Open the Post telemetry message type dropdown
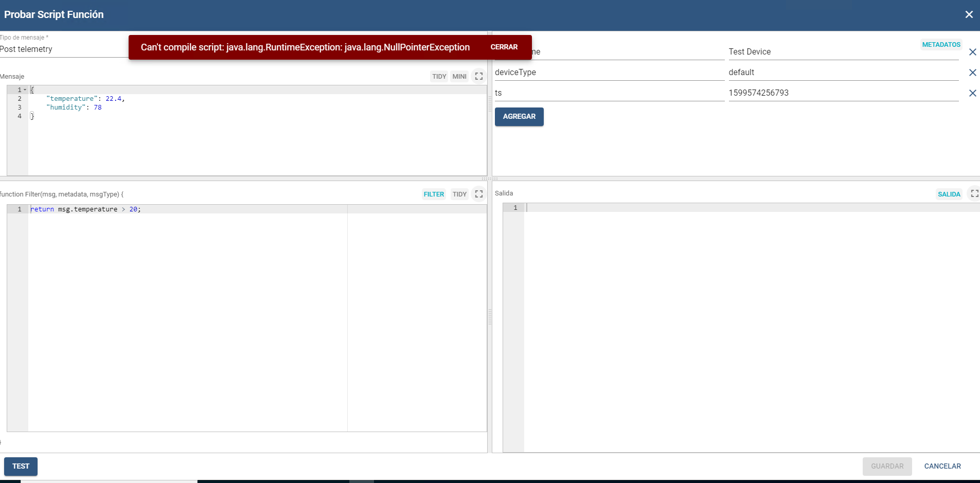Image resolution: width=980 pixels, height=483 pixels. pyautogui.click(x=62, y=49)
